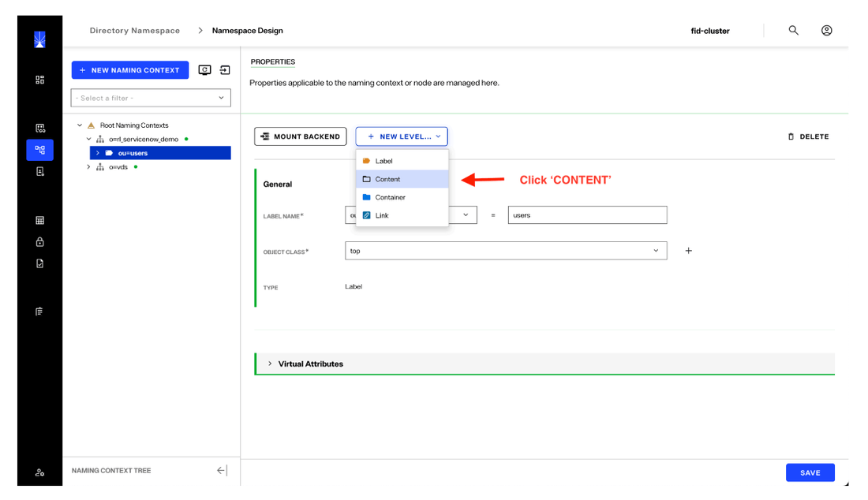Click the Root Naming Contexts warning triangle icon
This screenshot has height=500, width=868.
pyautogui.click(x=92, y=125)
